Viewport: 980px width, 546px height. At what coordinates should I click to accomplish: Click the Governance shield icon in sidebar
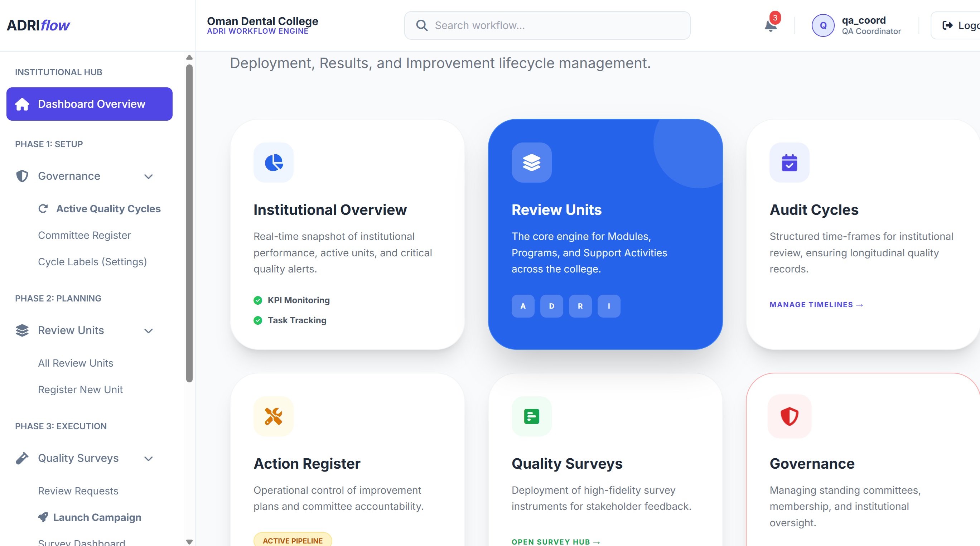[22, 176]
